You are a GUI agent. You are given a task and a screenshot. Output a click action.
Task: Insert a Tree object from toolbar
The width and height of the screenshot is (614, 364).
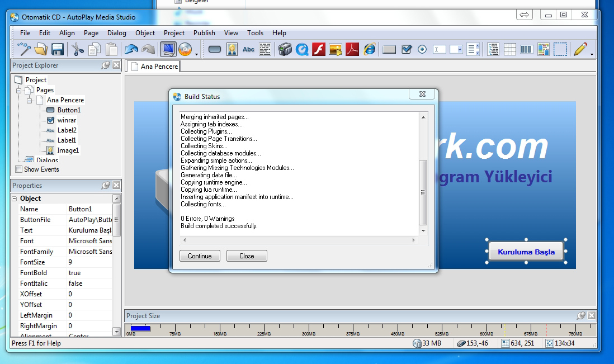(x=493, y=49)
